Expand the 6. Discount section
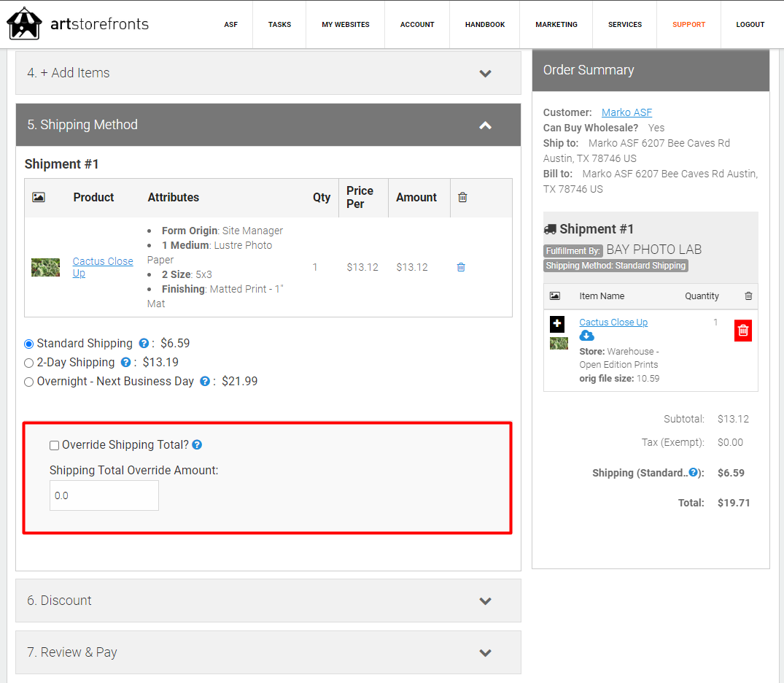The width and height of the screenshot is (784, 683). click(268, 601)
